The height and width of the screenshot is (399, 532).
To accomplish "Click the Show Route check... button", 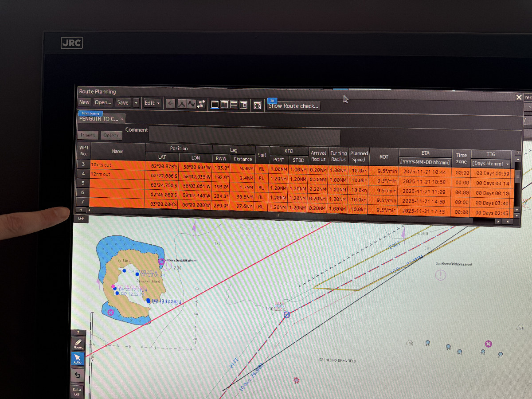I will pyautogui.click(x=293, y=106).
